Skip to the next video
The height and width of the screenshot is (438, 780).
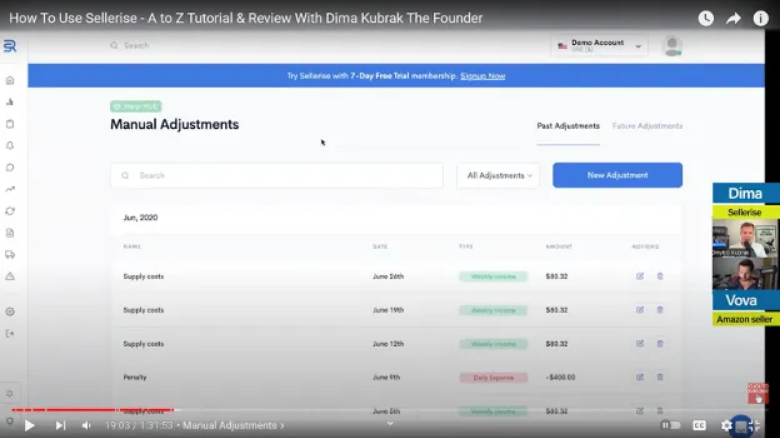tap(60, 426)
